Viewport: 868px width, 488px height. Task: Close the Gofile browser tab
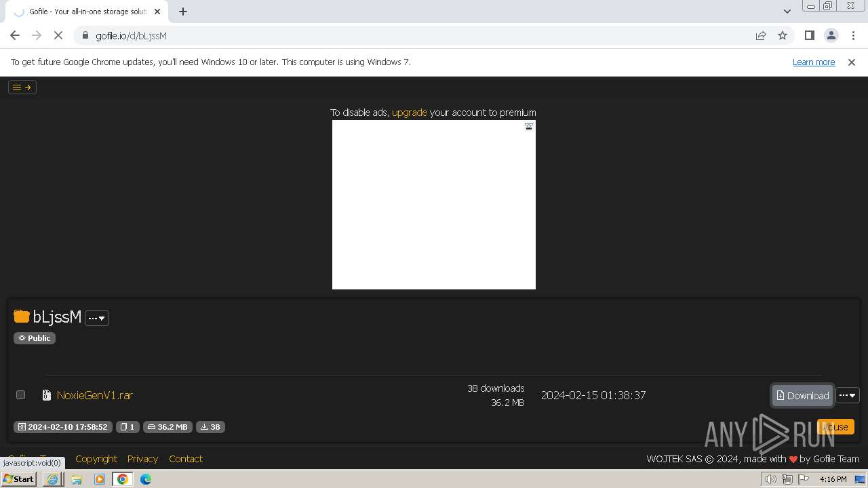point(157,12)
